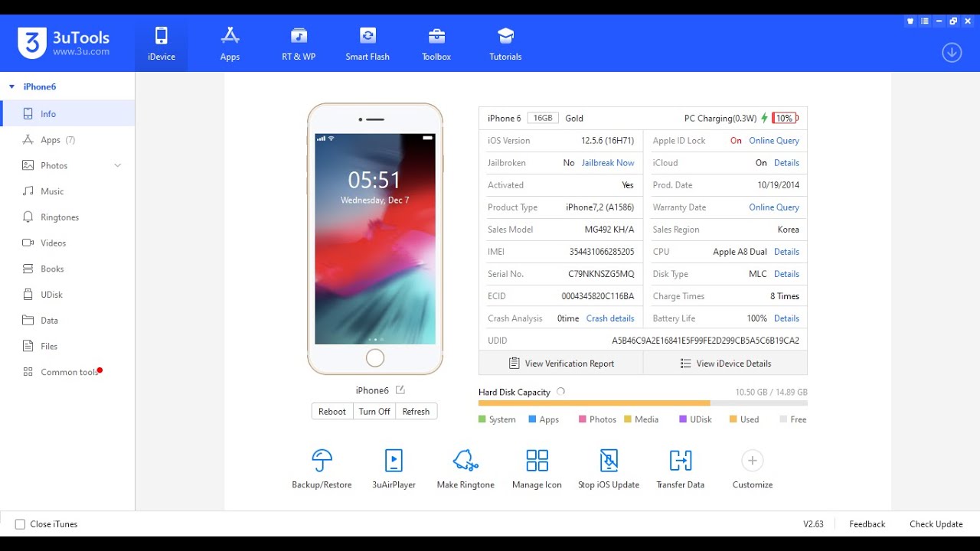Screen dimensions: 980x551
Task: Open the Toolbox tab
Action: tap(436, 44)
